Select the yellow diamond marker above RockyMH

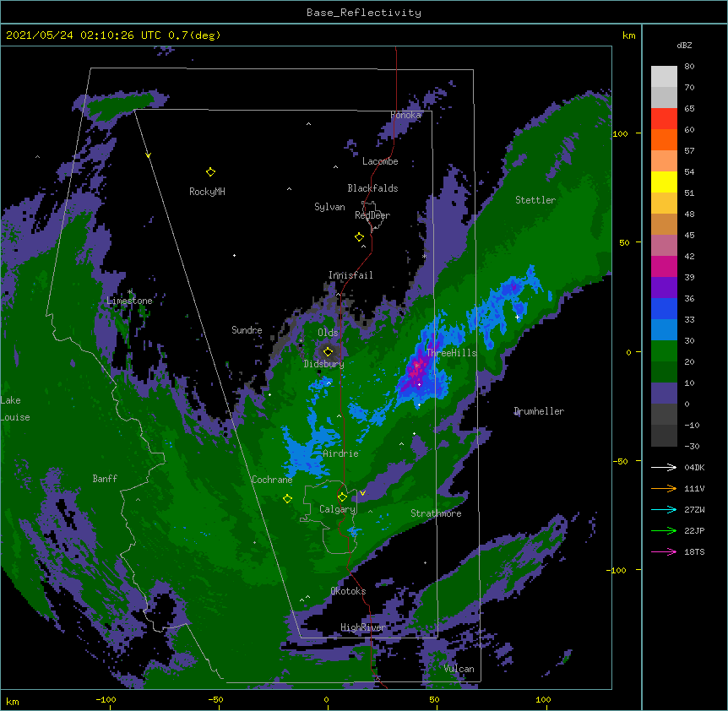(210, 172)
